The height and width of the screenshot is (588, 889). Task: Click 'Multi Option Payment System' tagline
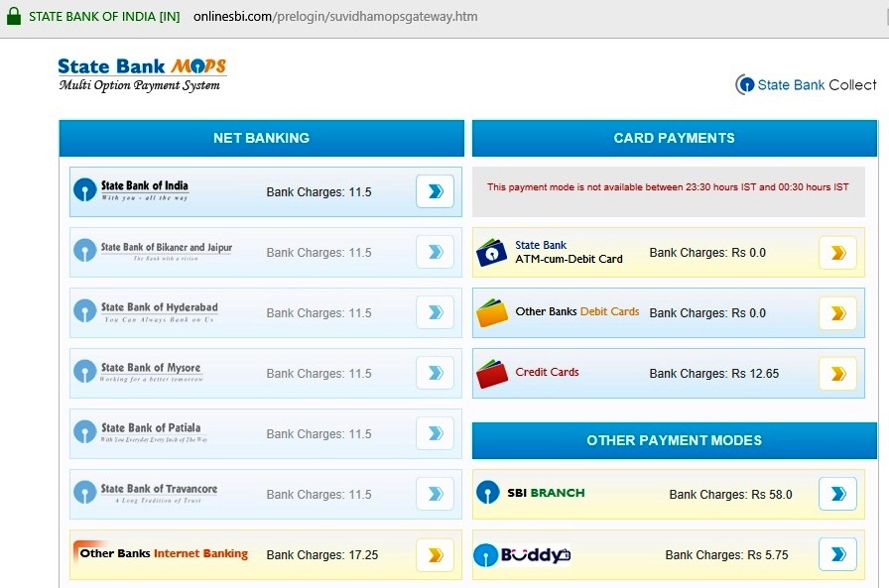click(140, 85)
